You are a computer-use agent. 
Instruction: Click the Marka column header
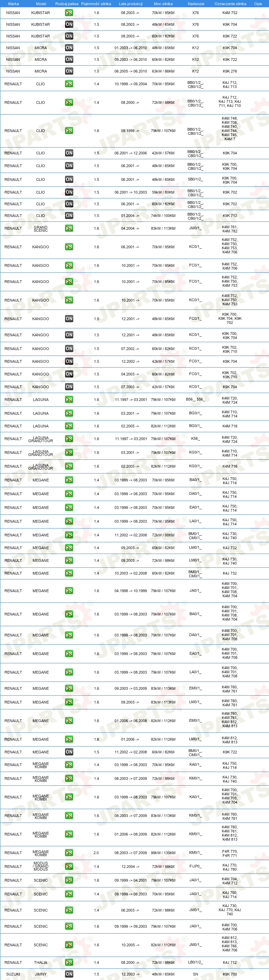click(13, 4)
